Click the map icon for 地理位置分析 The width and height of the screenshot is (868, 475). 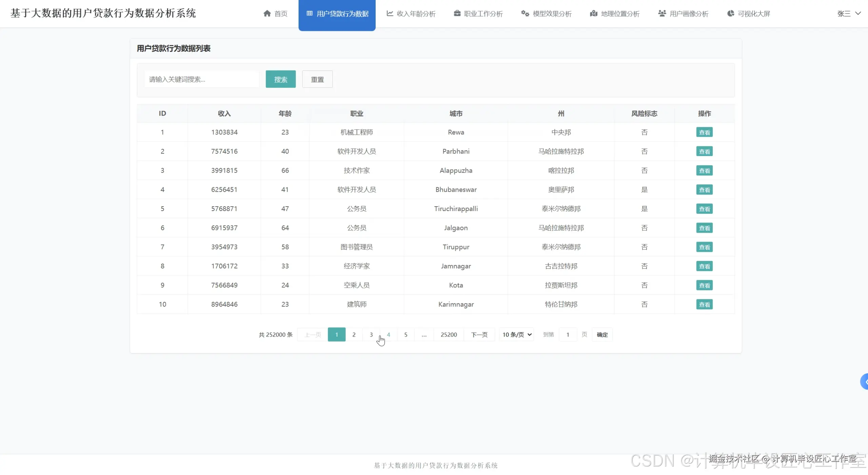(x=593, y=14)
